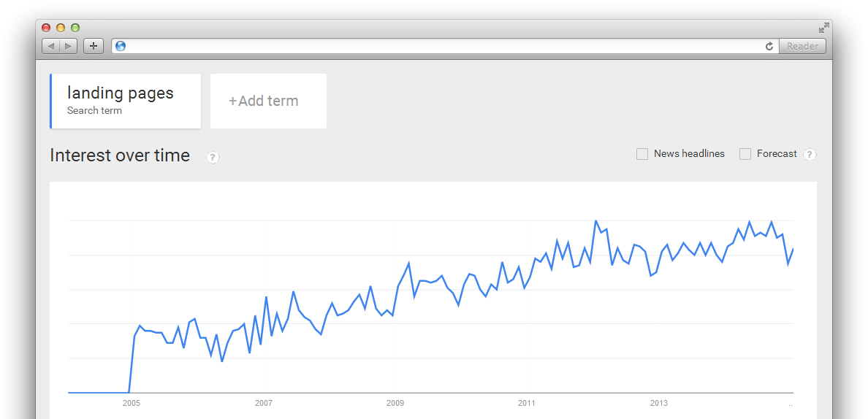
Task: Enable the News headlines checkbox
Action: coord(642,154)
